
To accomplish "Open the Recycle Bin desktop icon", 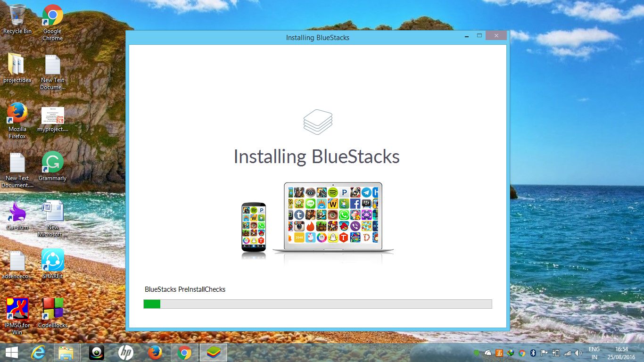I will [x=17, y=19].
